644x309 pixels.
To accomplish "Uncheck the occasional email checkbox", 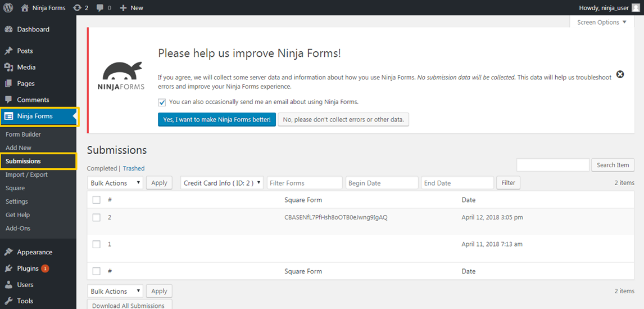I will 162,102.
